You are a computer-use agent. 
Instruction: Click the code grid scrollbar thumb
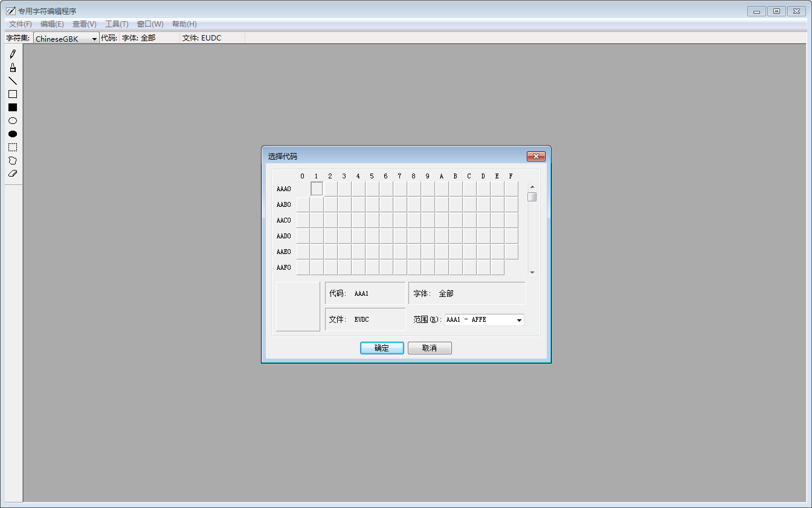(x=532, y=197)
